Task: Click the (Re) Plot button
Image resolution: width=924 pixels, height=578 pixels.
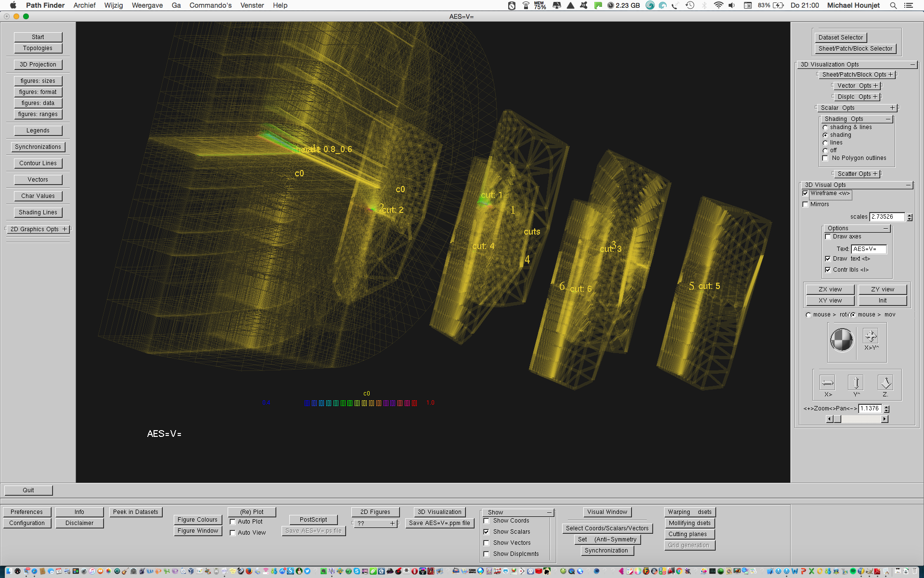Action: point(252,512)
